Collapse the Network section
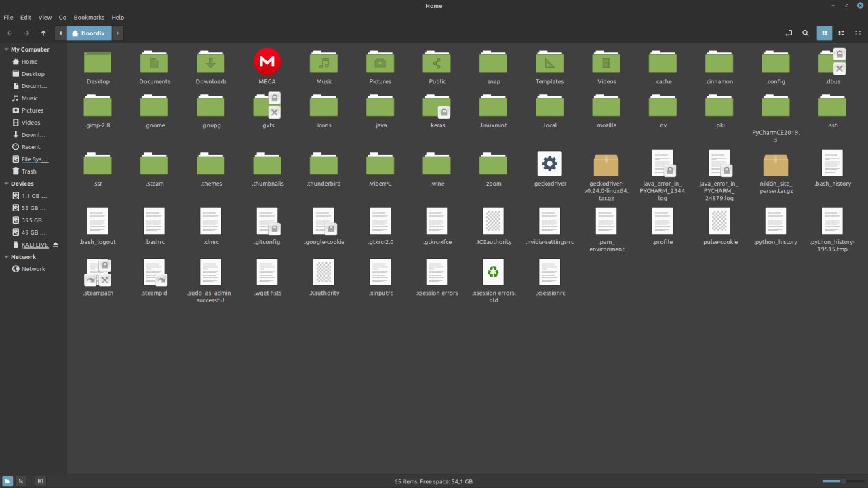Screen dimensions: 868x488 click(x=6, y=257)
